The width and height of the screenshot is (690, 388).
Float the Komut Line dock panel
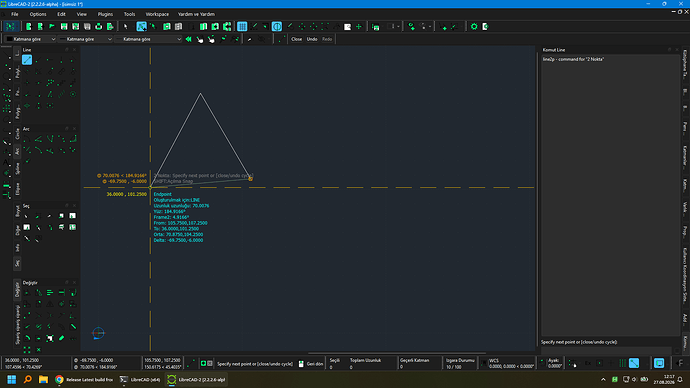[670, 50]
